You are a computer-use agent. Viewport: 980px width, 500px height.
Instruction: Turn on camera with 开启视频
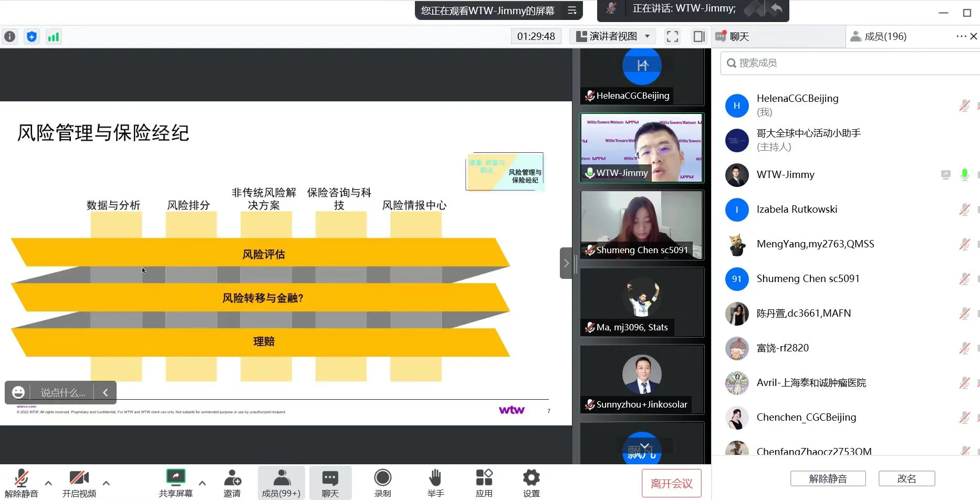[x=79, y=483]
